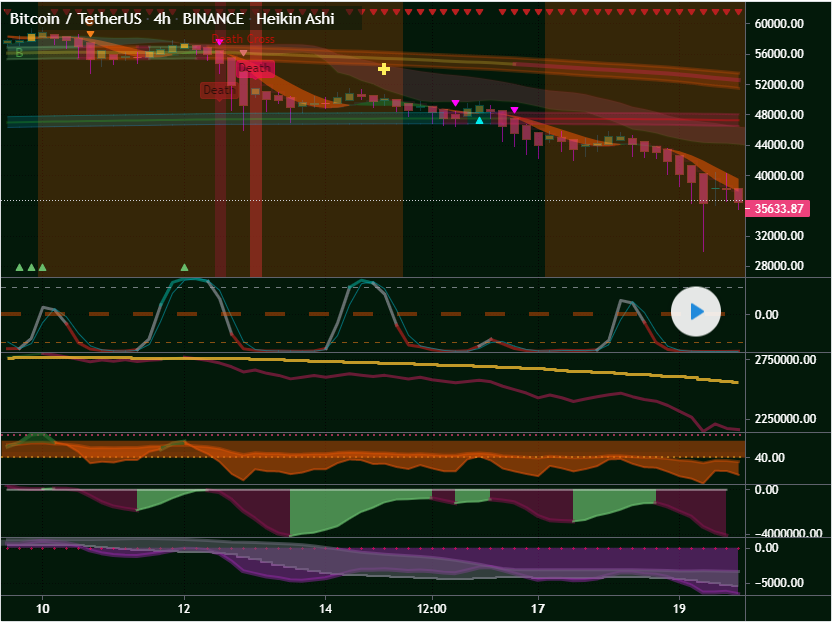Click the 12:00 label on time axis
The width and height of the screenshot is (832, 622).
431,608
